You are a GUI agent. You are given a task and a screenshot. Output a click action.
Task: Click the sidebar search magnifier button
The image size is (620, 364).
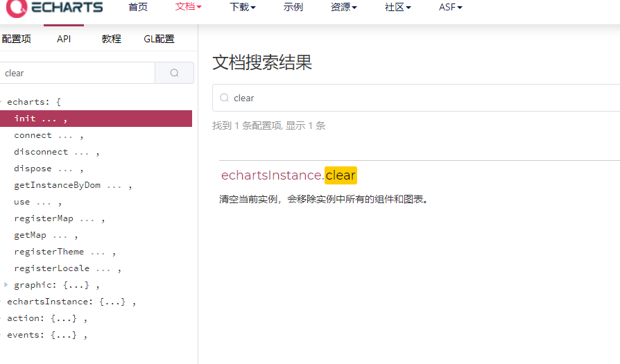174,73
